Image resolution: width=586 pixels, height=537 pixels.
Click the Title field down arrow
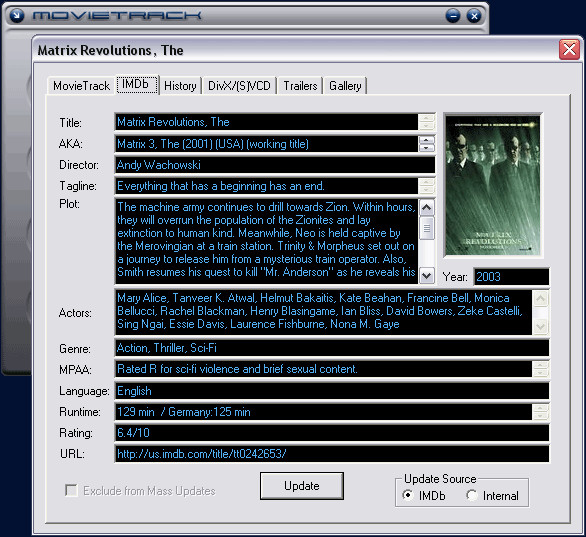(x=426, y=126)
